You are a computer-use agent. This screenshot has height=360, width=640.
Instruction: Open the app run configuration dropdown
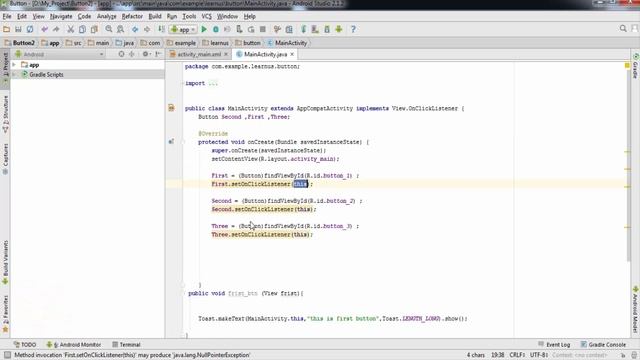(x=183, y=29)
